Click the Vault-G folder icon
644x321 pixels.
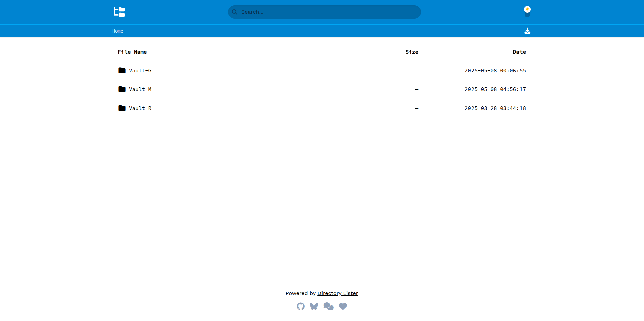(x=122, y=71)
